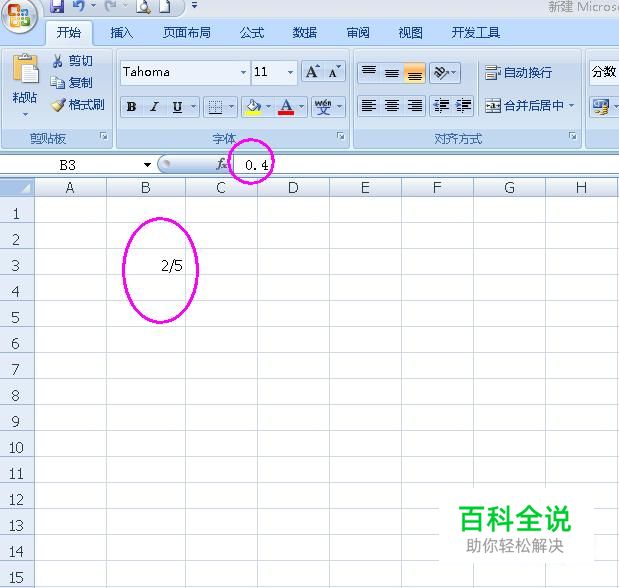Expand fill color palette arrow

[x=269, y=107]
